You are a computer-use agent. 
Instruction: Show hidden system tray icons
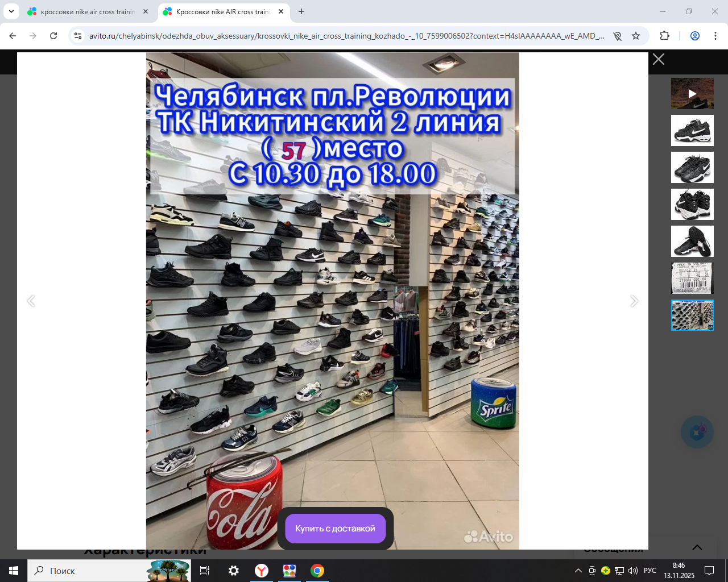578,571
